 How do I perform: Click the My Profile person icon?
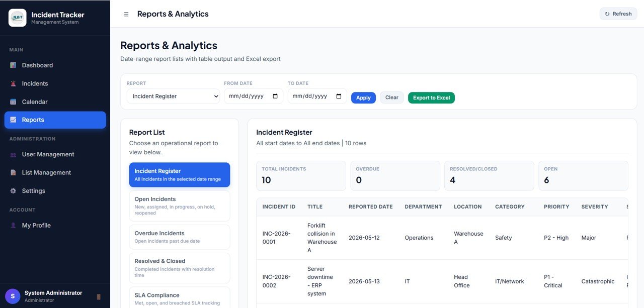pos(13,226)
